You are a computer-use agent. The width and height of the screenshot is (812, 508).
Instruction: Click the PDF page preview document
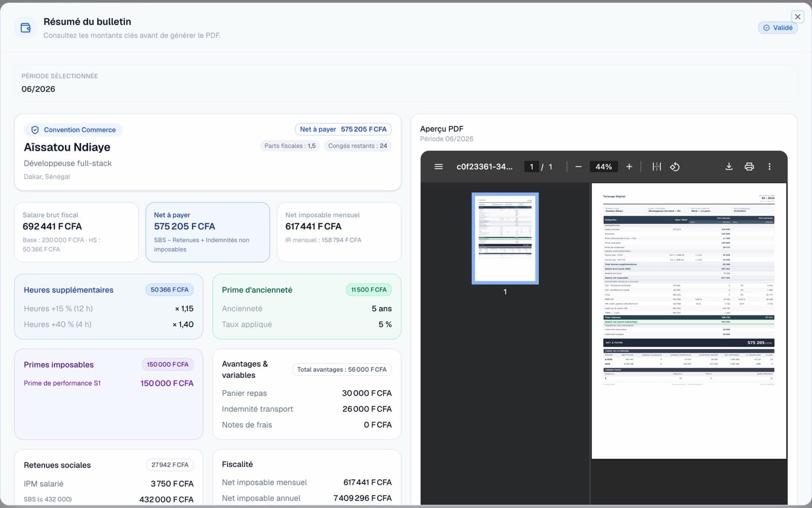(x=689, y=321)
